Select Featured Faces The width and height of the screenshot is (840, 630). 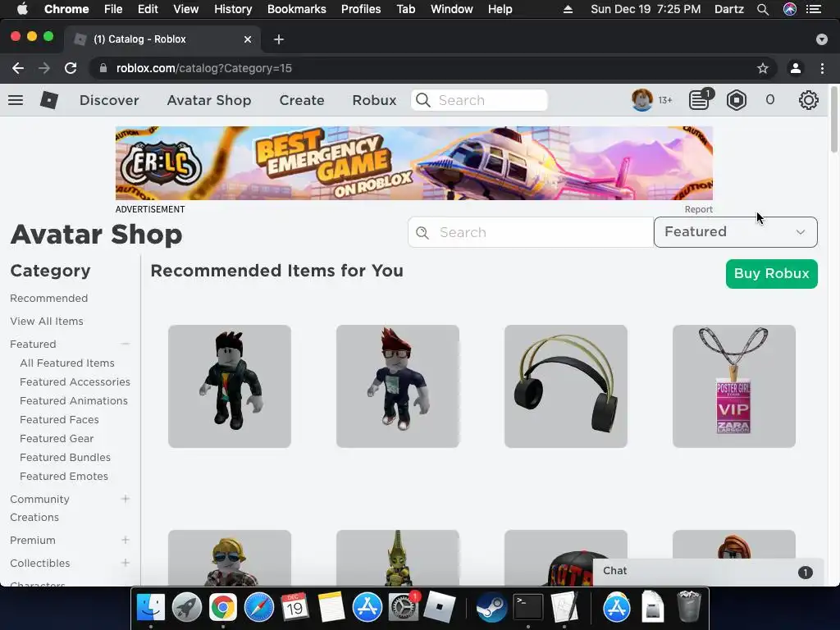pyautogui.click(x=59, y=419)
